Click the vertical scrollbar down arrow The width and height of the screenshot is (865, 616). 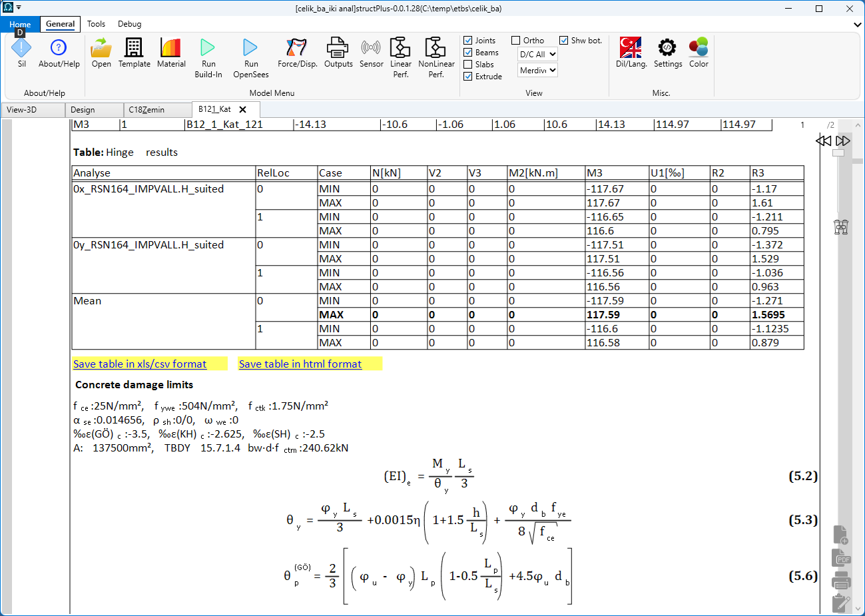tap(858, 609)
